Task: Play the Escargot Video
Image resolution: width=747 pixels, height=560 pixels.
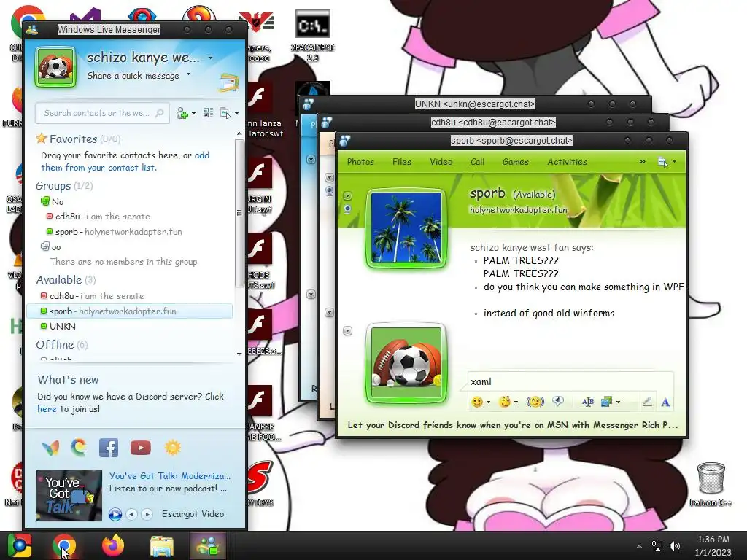Action: [115, 514]
